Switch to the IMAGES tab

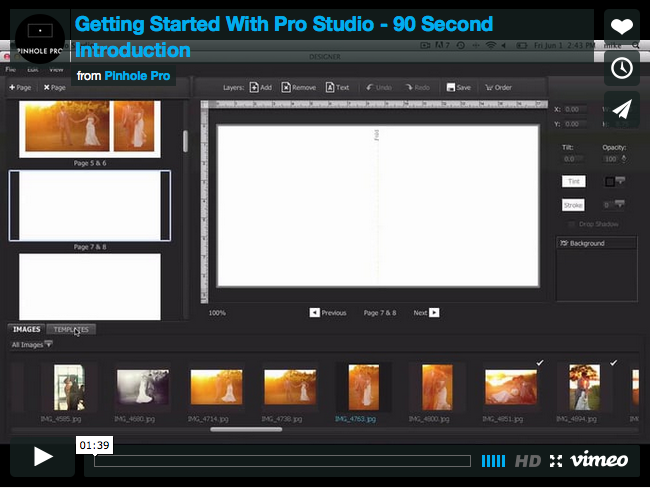point(27,329)
